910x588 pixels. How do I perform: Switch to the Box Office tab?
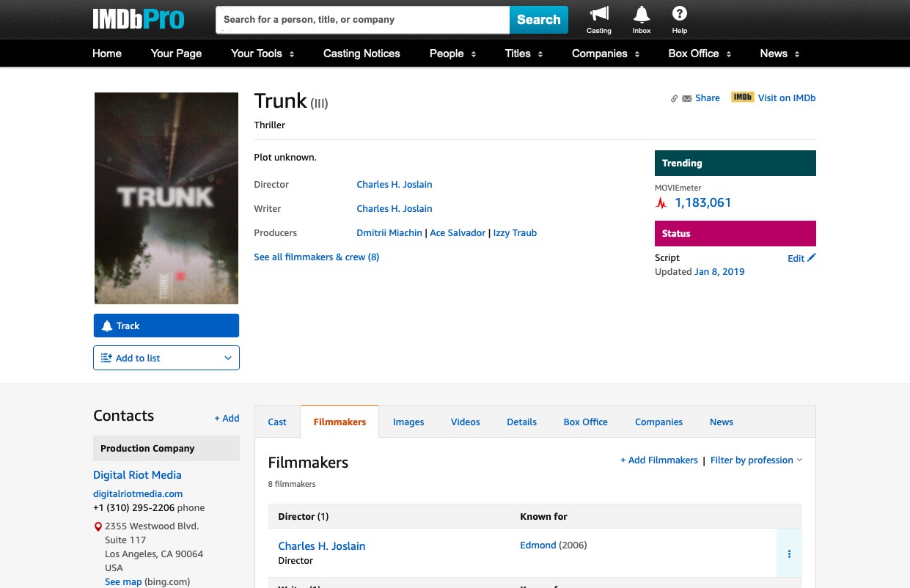(585, 422)
